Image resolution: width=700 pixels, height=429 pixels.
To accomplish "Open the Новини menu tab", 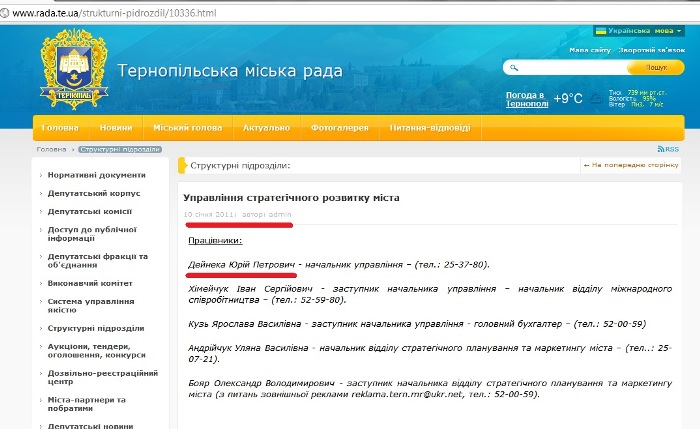I will pos(116,128).
